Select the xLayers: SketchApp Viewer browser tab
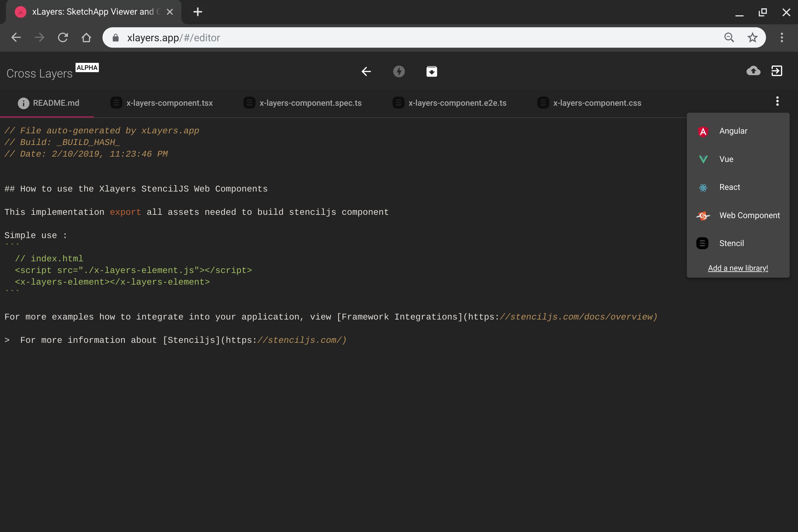The width and height of the screenshot is (798, 532). (94, 12)
